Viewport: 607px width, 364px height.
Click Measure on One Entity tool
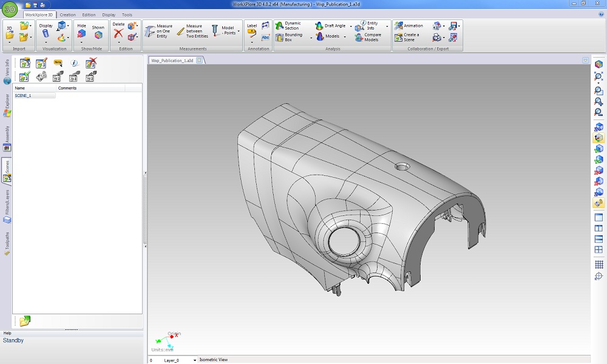click(158, 31)
